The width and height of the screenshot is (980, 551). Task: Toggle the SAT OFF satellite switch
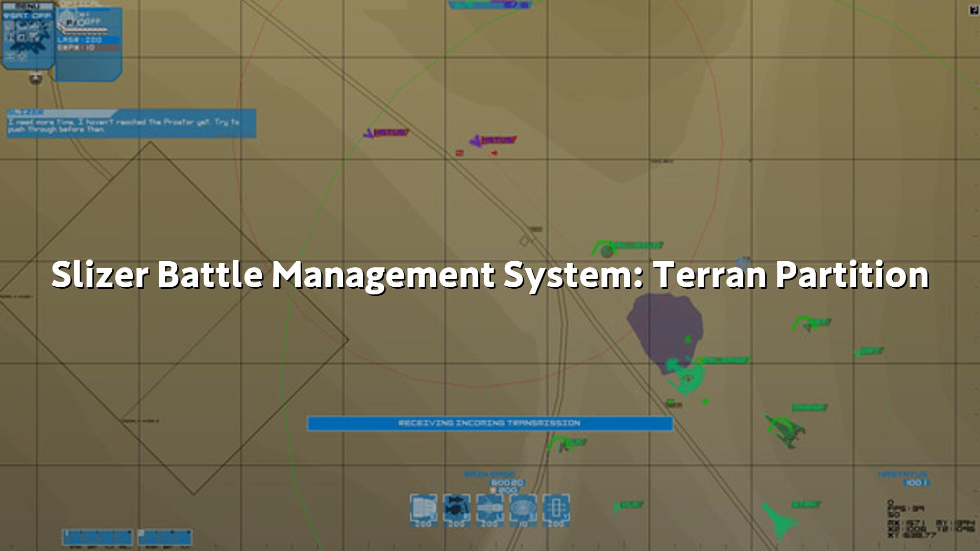point(28,16)
